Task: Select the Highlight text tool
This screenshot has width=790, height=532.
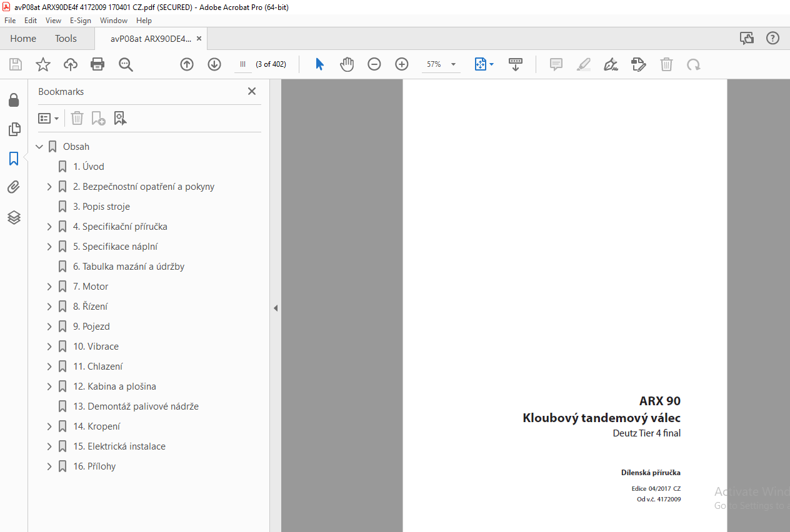Action: [584, 64]
